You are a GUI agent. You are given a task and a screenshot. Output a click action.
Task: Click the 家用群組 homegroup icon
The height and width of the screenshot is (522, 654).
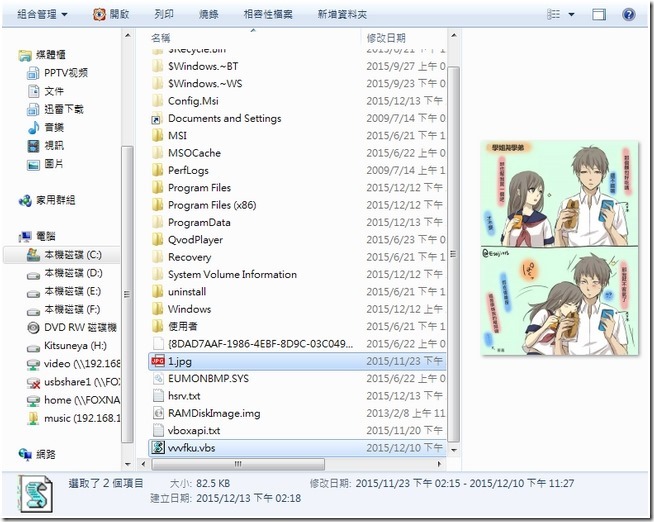[26, 200]
